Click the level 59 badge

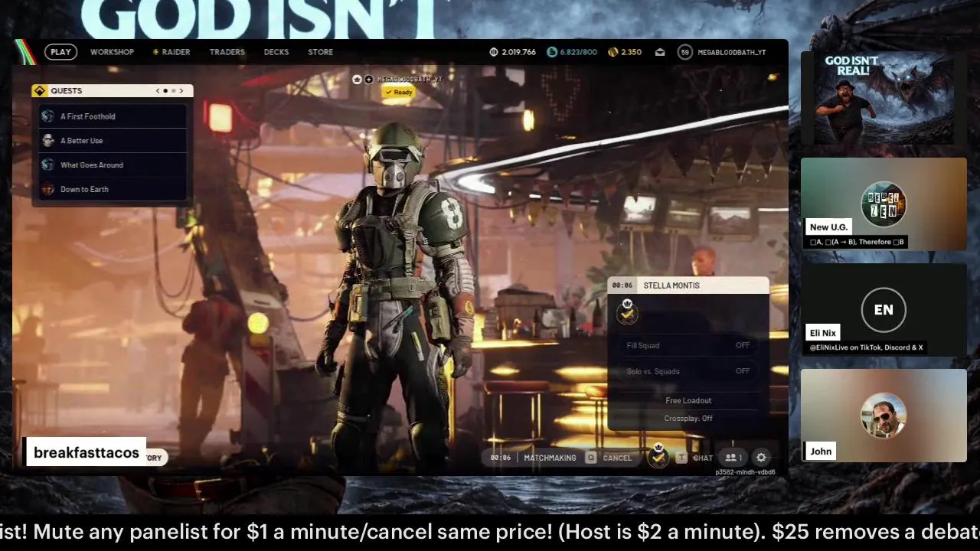pos(684,52)
